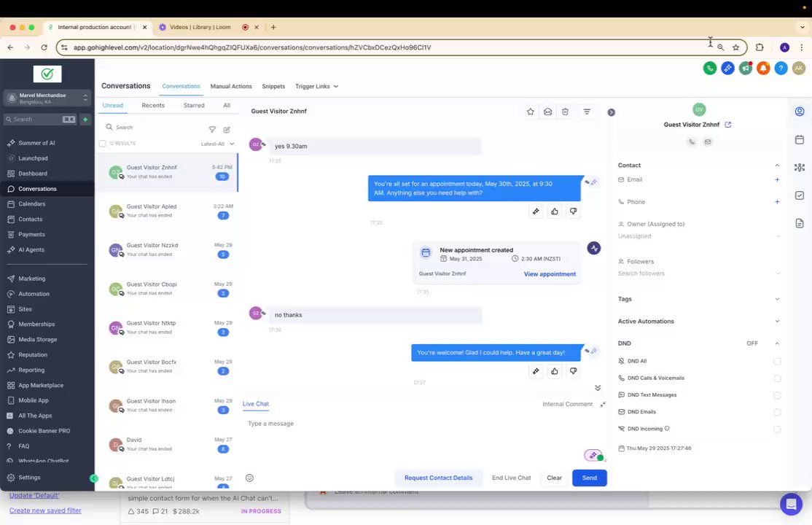The height and width of the screenshot is (525, 812).
Task: Click End Live Chat button
Action: tap(511, 478)
